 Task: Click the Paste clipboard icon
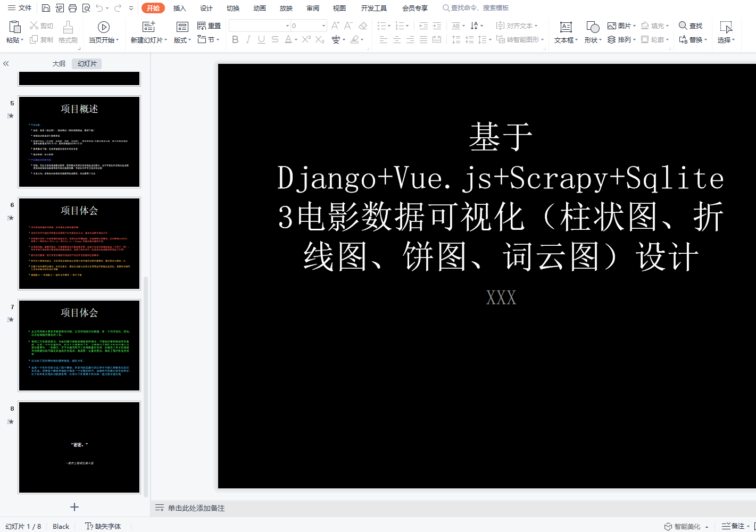[x=15, y=27]
